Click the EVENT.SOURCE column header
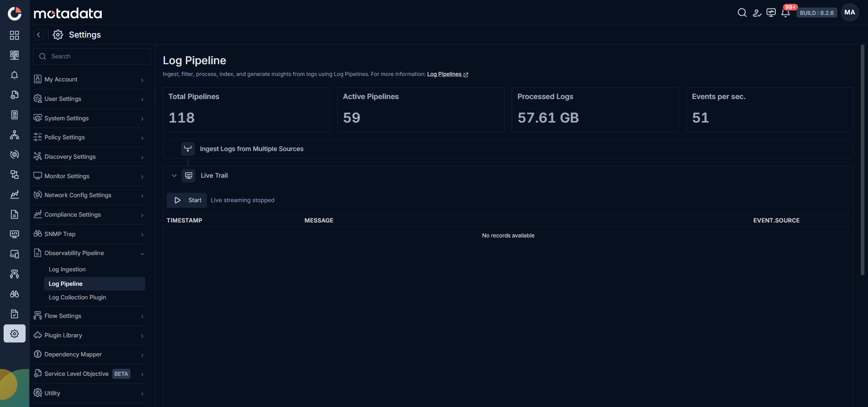The width and height of the screenshot is (868, 407). point(776,220)
